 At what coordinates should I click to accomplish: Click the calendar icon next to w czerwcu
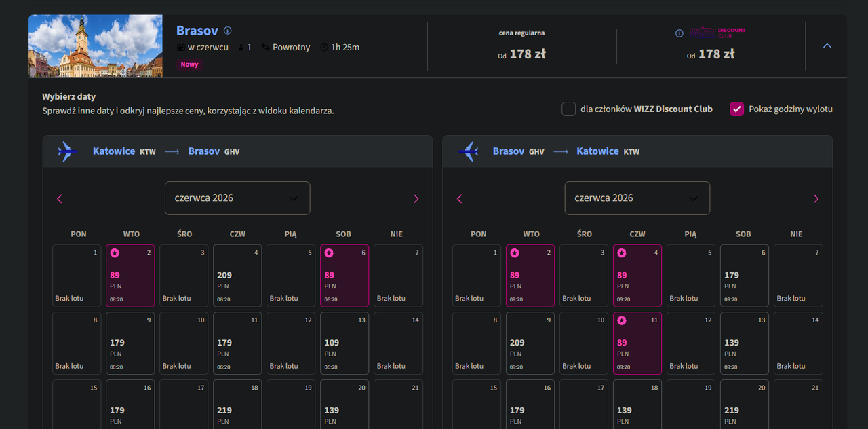[180, 48]
